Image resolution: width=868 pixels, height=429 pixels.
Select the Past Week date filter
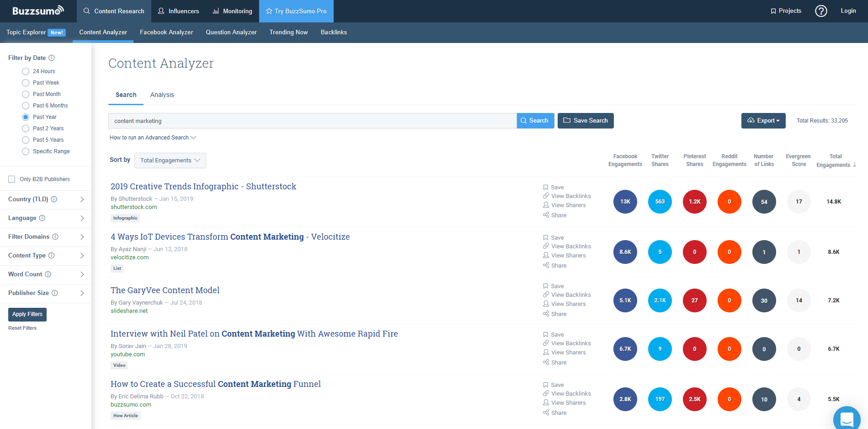26,83
